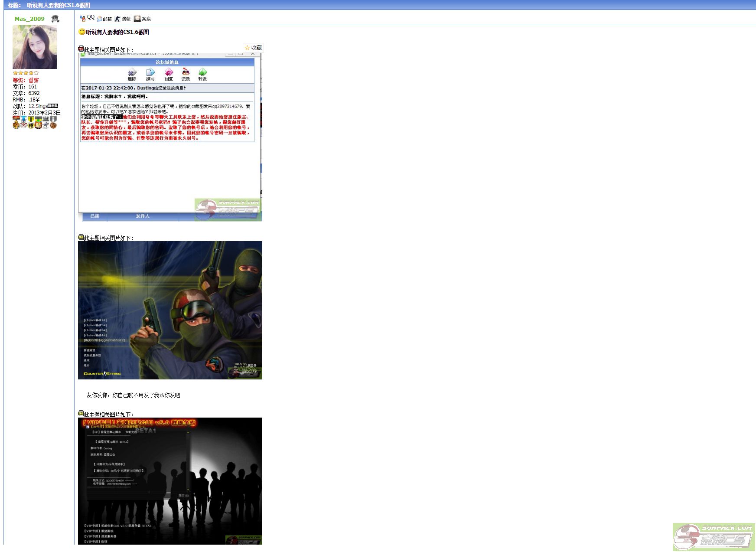
Task: Click the user's medal badges row
Action: click(x=35, y=122)
